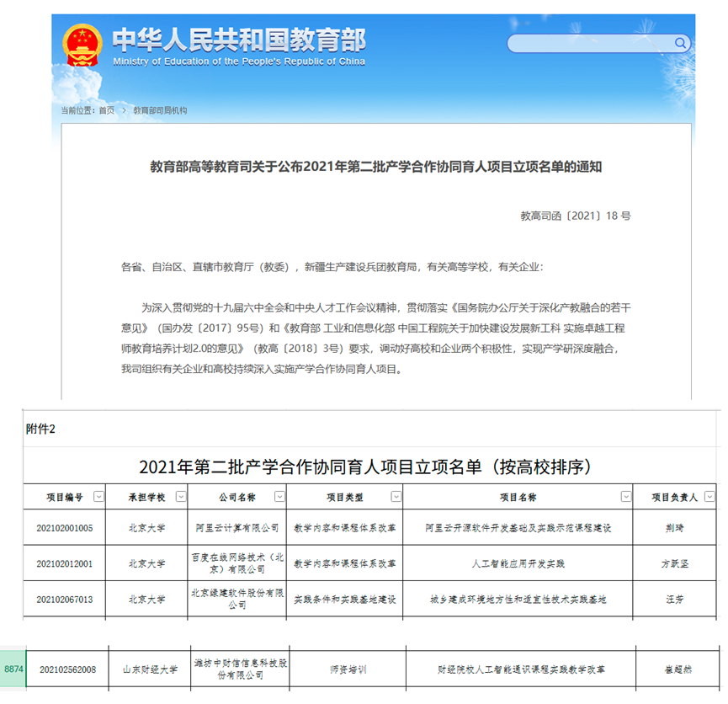Screen dimensions: 728x704
Task: Open the 项目类型 column filter dropdown
Action: pyautogui.click(x=396, y=497)
